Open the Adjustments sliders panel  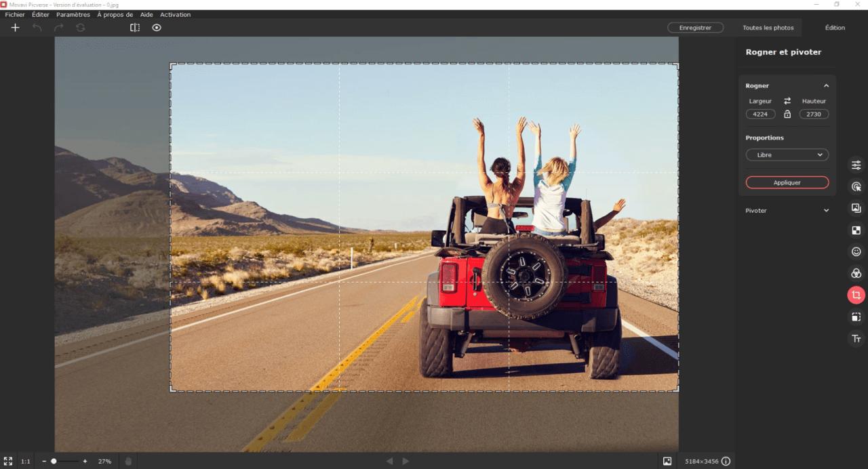click(x=856, y=165)
